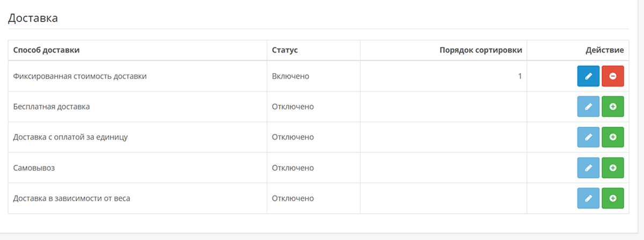
Task: Install Самовывоз using green plus button
Action: tap(613, 168)
